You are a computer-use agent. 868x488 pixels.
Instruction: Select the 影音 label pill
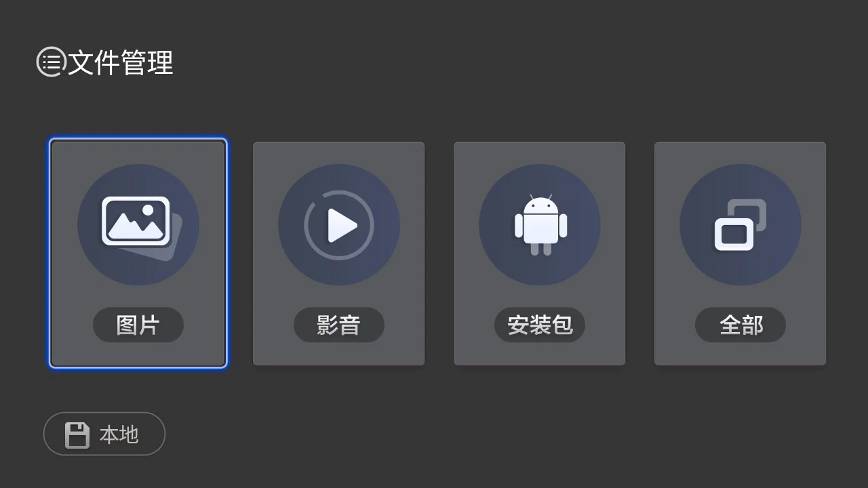click(339, 325)
